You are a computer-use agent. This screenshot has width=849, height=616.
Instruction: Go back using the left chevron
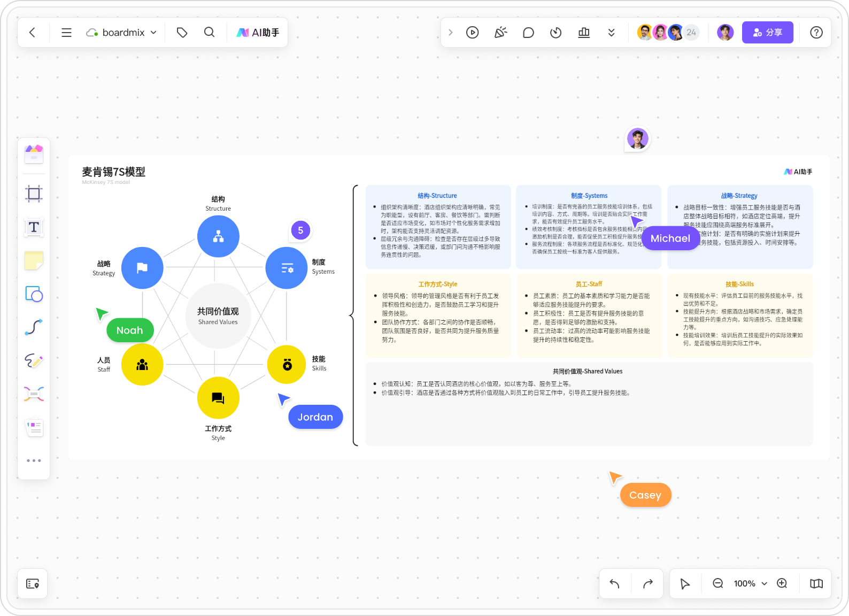point(32,33)
